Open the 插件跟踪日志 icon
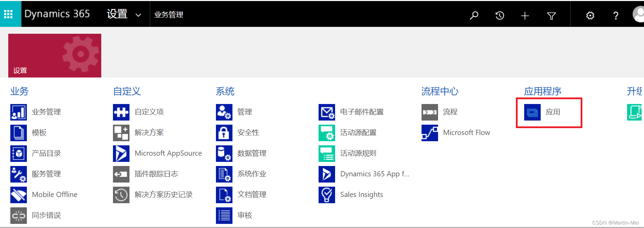The width and height of the screenshot is (644, 228). (x=121, y=174)
